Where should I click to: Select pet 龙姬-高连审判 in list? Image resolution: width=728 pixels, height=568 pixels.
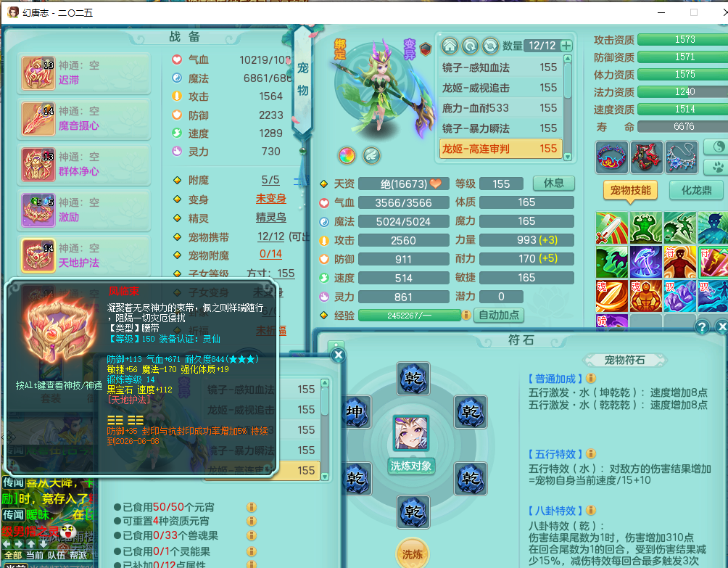click(x=500, y=149)
